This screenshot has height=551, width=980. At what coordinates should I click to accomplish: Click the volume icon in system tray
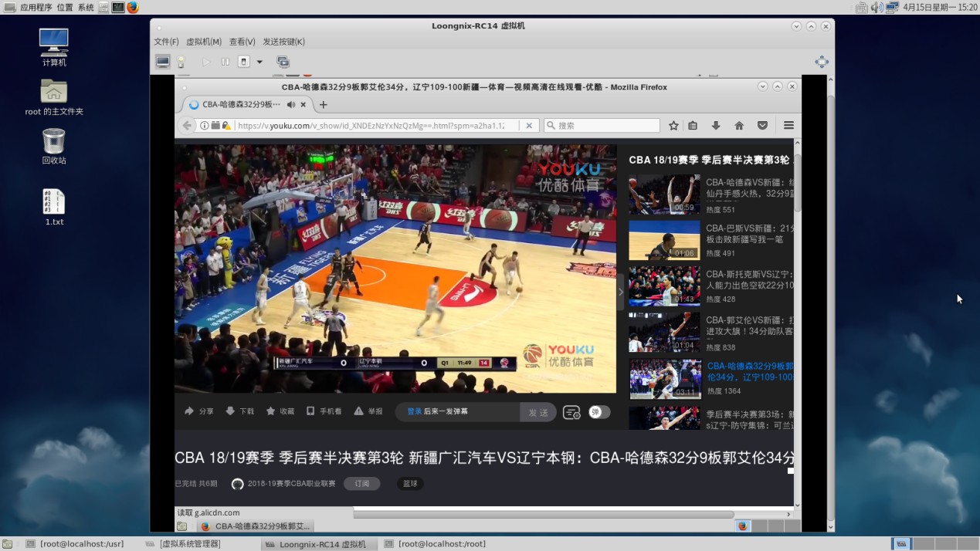coord(877,7)
